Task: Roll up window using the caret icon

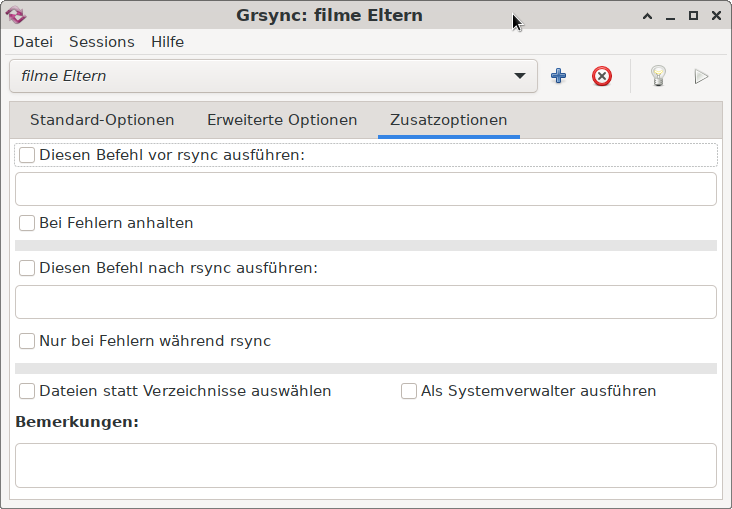Action: (x=647, y=16)
